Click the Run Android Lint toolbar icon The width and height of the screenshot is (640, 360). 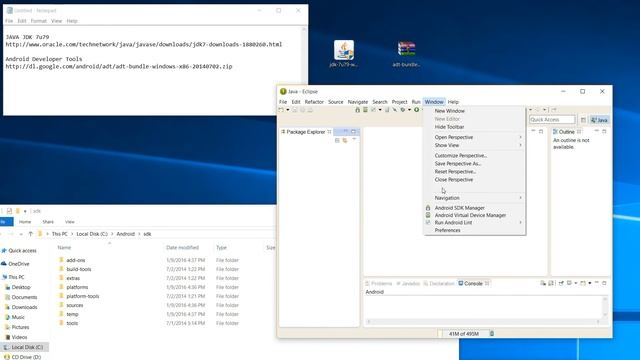[373, 110]
